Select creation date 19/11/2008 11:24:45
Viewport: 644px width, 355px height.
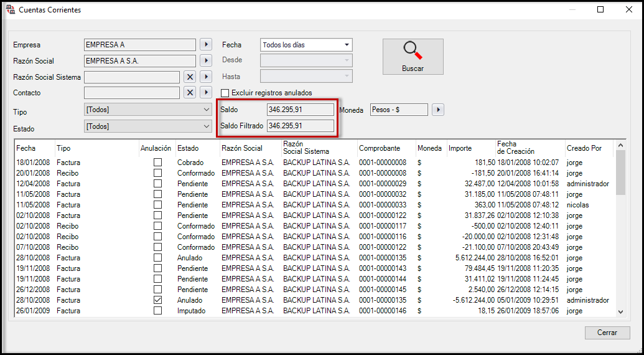click(528, 279)
